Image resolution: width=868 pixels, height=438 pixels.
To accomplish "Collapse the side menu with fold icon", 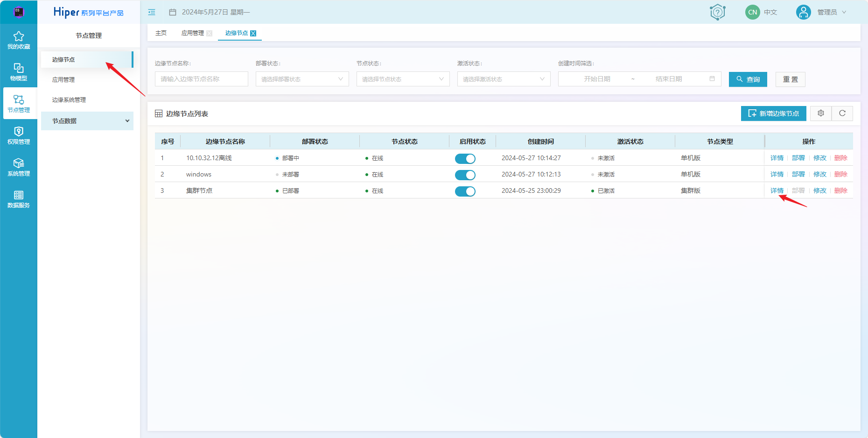I will click(152, 12).
